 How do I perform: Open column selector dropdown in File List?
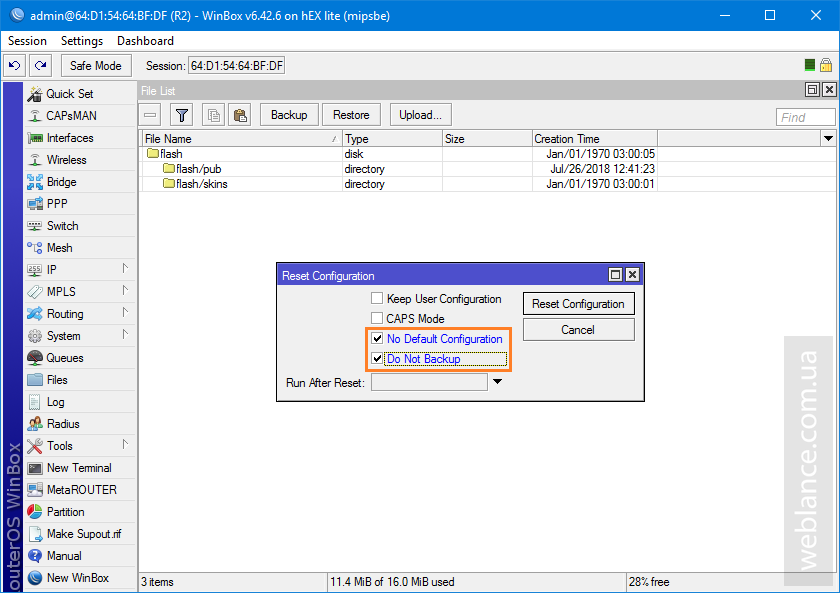click(828, 139)
